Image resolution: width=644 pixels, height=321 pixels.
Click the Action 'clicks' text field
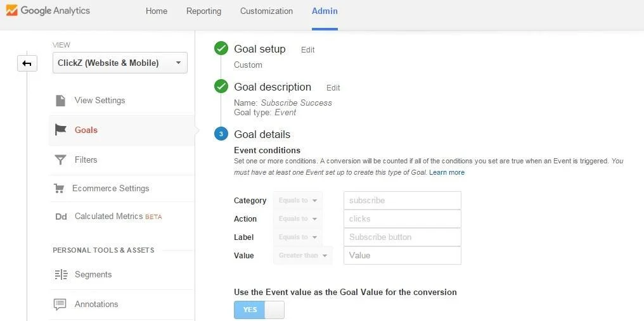(402, 219)
